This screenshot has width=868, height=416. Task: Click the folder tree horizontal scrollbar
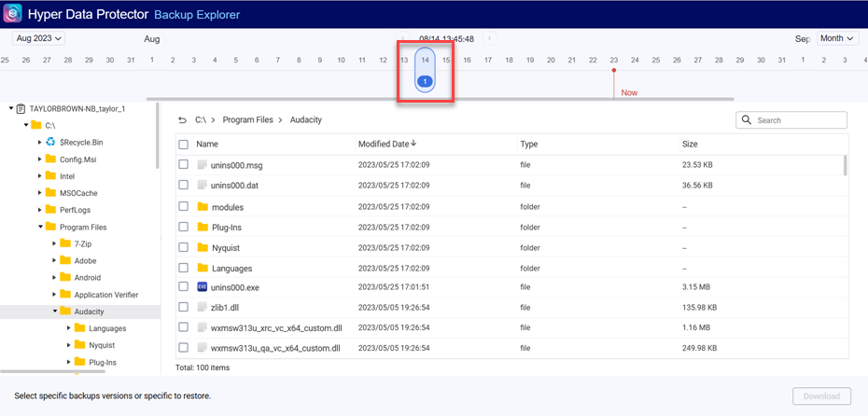52,371
